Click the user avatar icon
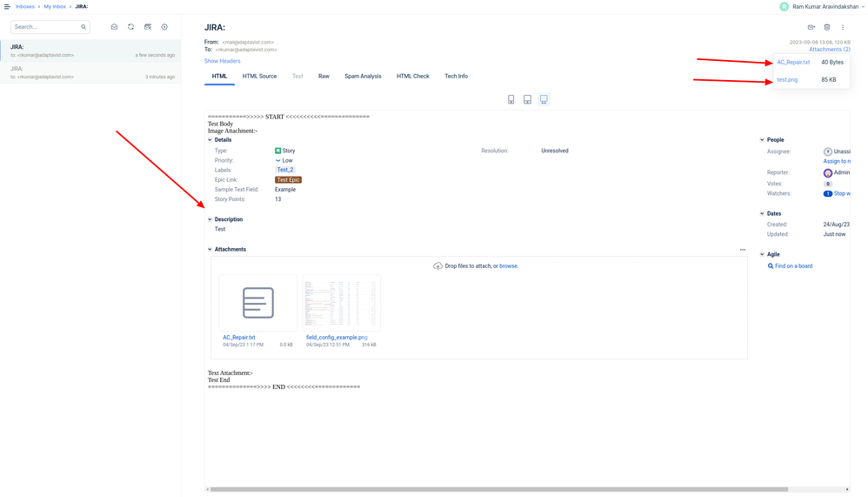 (x=784, y=7)
